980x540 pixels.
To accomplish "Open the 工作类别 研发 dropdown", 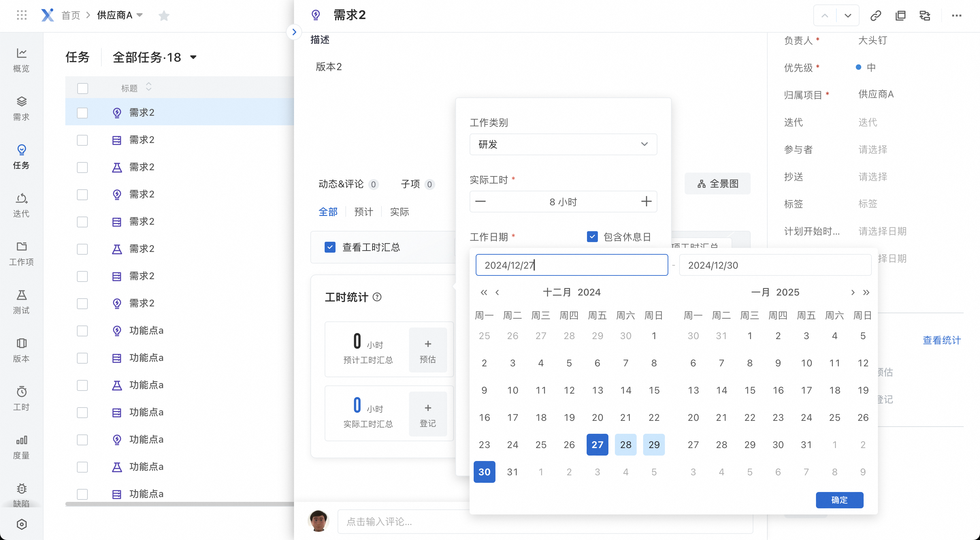I will point(563,144).
